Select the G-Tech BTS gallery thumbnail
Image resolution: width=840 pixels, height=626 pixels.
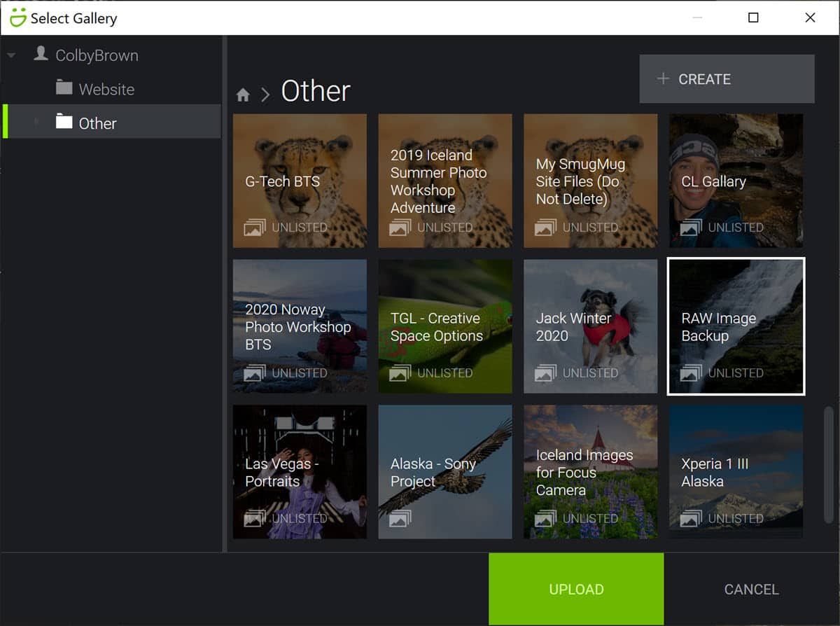300,181
